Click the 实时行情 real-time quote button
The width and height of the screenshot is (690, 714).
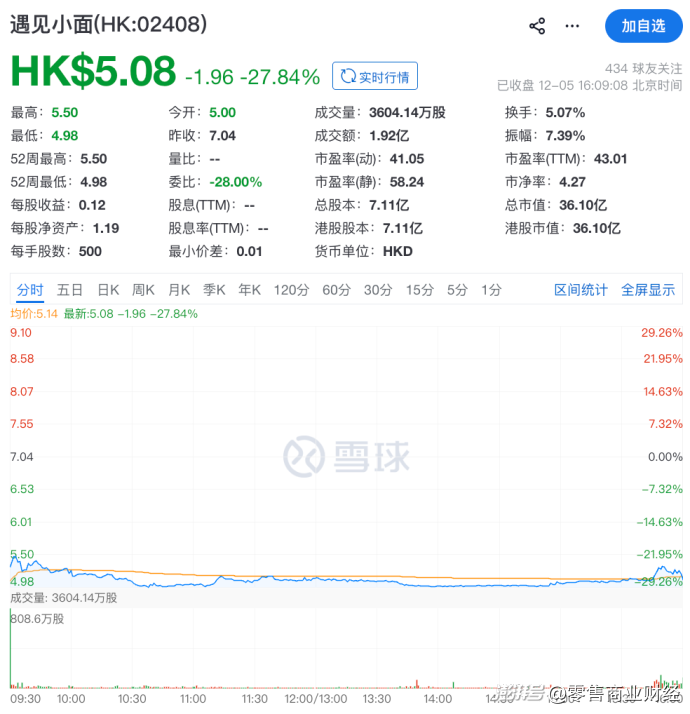375,77
